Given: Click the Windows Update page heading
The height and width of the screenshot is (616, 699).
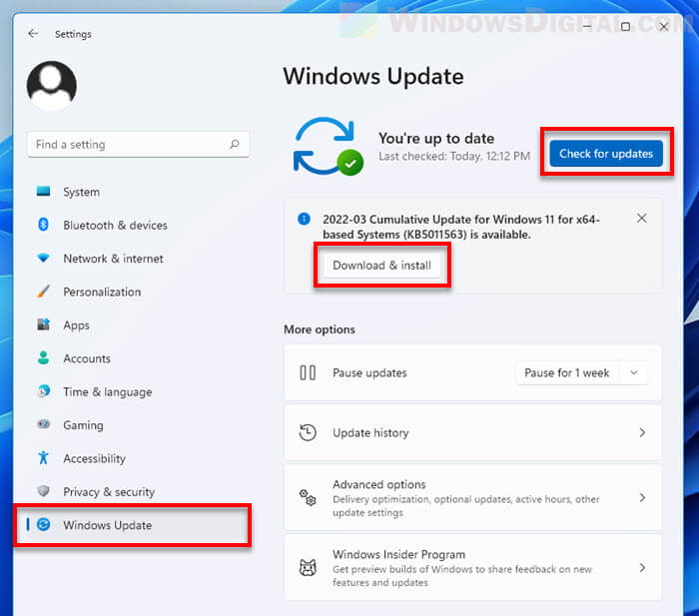Looking at the screenshot, I should (x=373, y=76).
